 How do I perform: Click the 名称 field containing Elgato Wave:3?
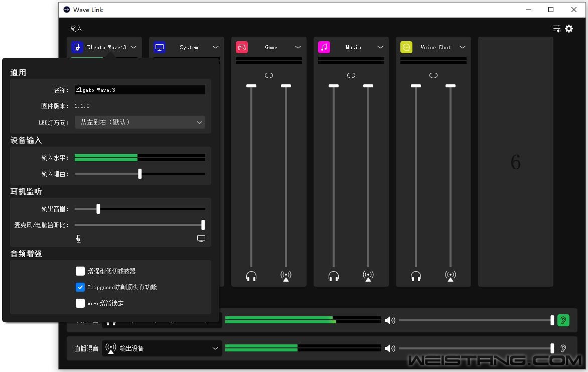pyautogui.click(x=140, y=90)
